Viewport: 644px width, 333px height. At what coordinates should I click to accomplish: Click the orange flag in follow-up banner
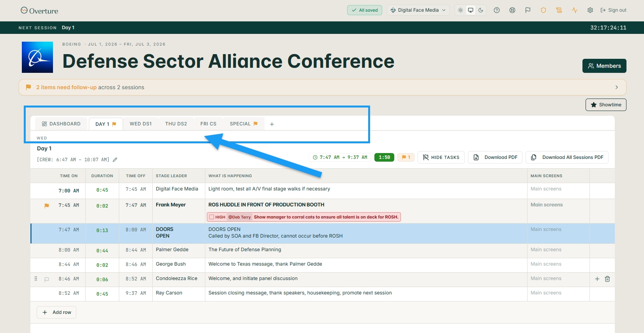point(28,87)
